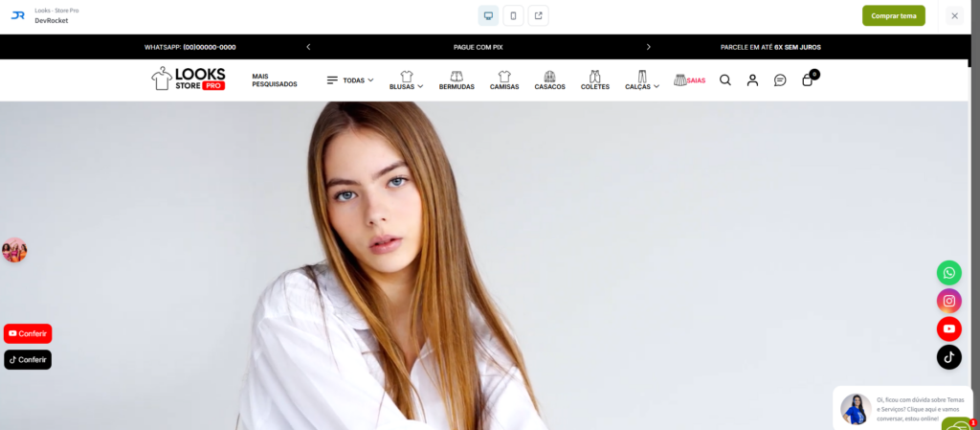Open the floating WhatsApp button

point(948,273)
